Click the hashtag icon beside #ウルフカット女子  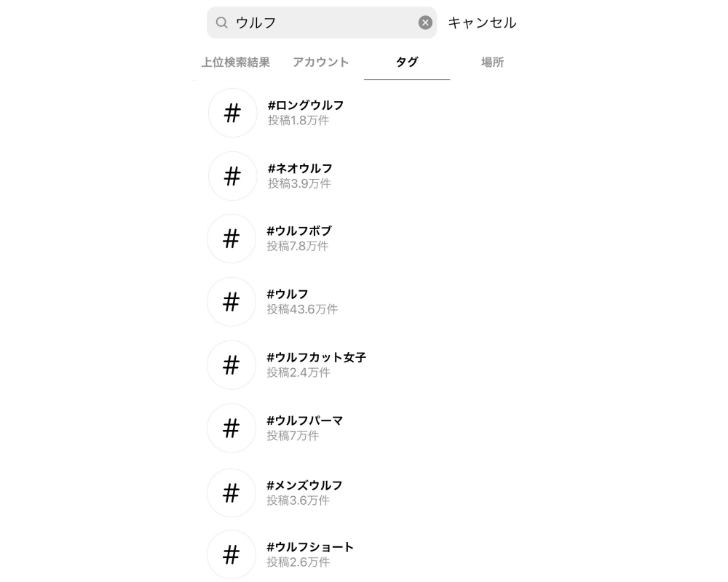click(x=232, y=364)
